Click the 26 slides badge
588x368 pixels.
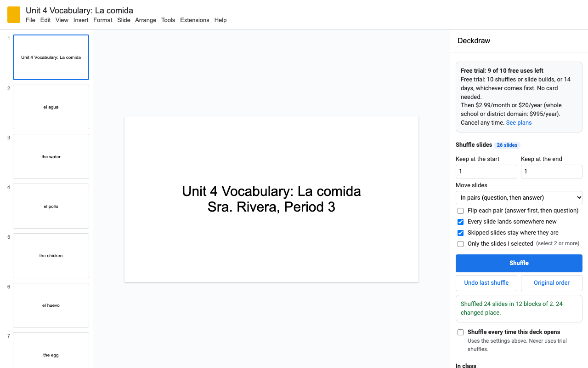coord(507,145)
